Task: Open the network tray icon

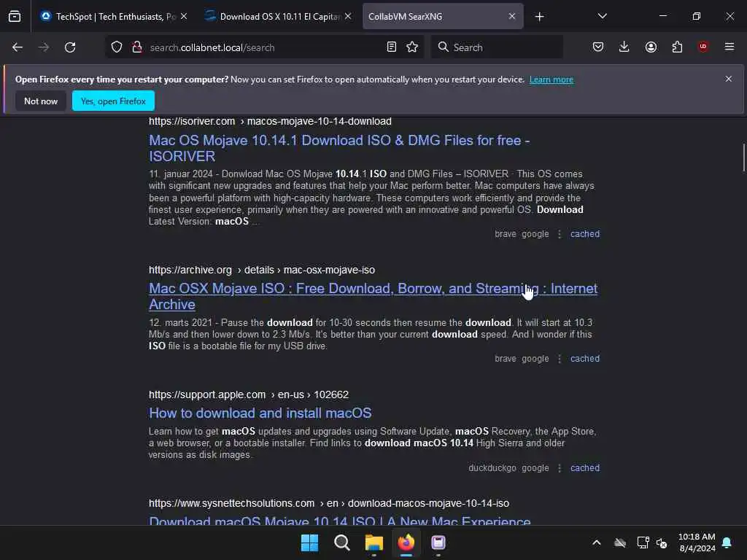Action: coord(643,542)
